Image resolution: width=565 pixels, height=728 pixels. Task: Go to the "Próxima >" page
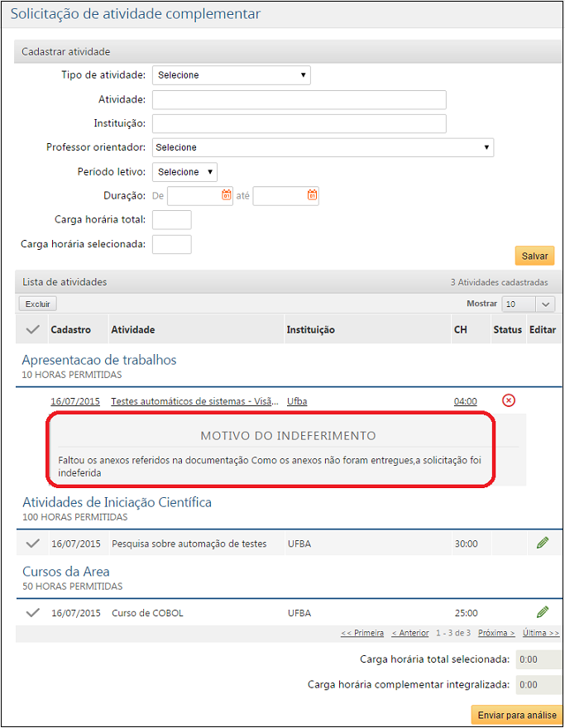(x=496, y=632)
